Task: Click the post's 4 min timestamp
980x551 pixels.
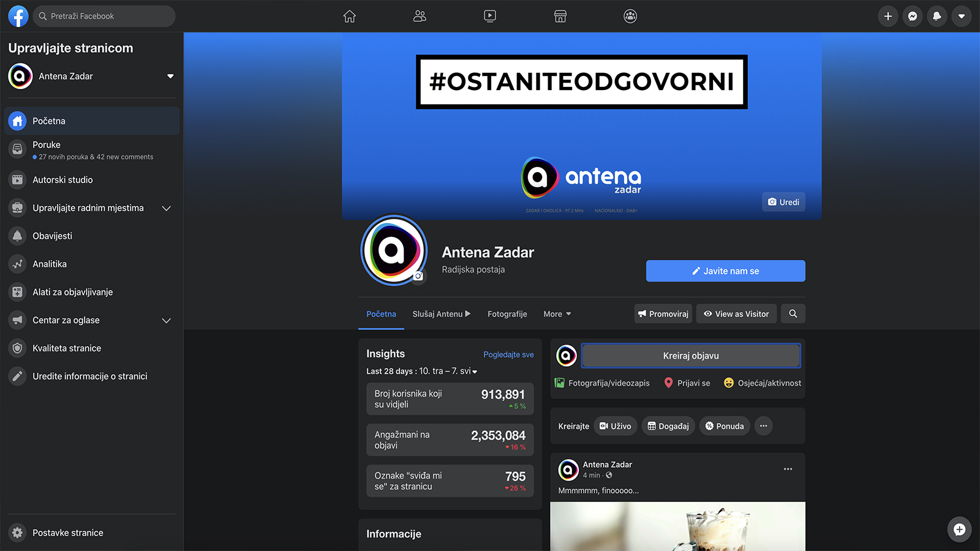Action: (592, 475)
